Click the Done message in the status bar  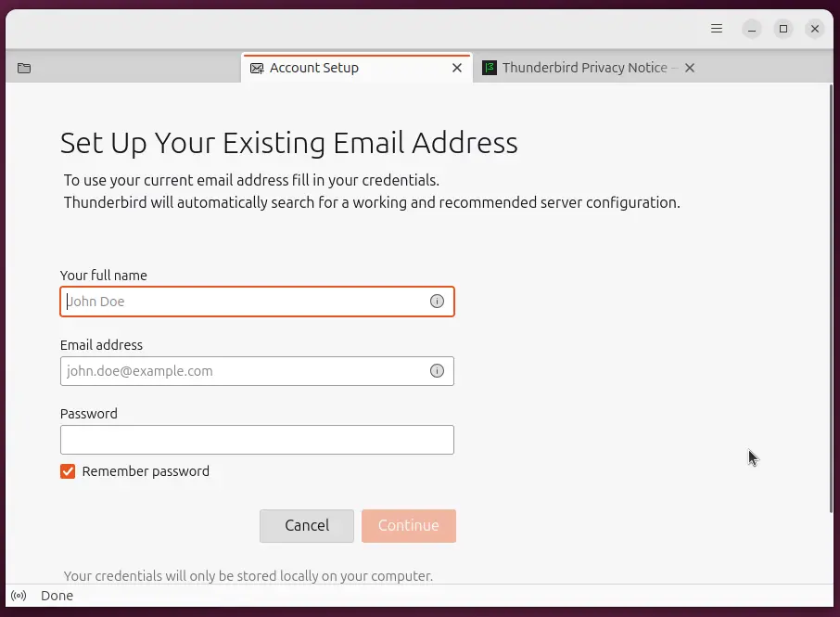(x=57, y=595)
